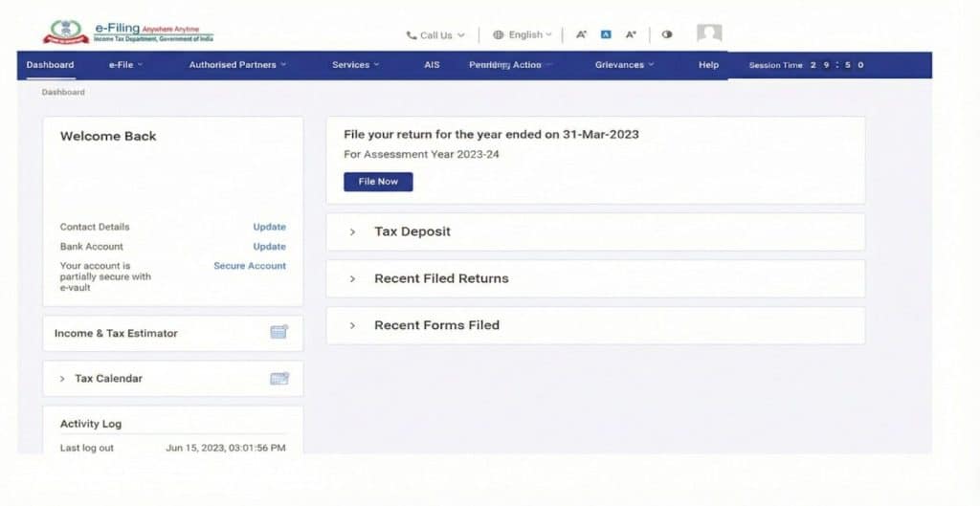Toggle high contrast mode icon
The height and width of the screenshot is (506, 980).
[x=667, y=35]
